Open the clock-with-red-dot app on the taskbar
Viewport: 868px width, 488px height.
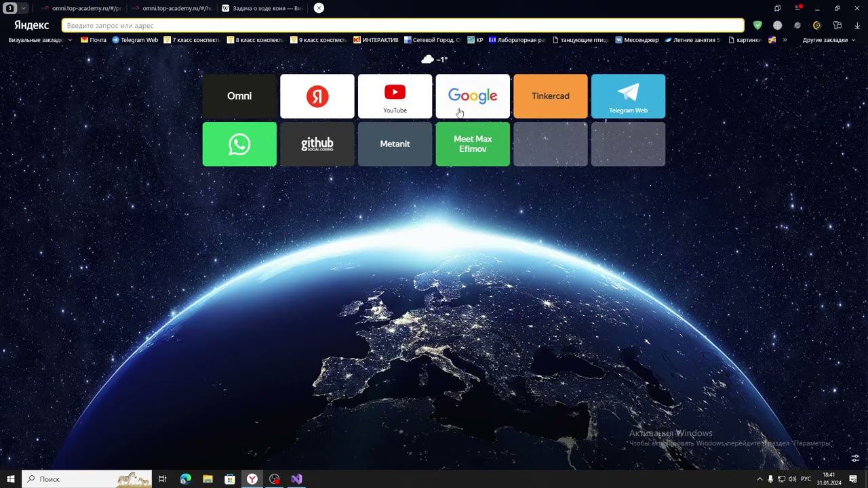click(x=275, y=479)
